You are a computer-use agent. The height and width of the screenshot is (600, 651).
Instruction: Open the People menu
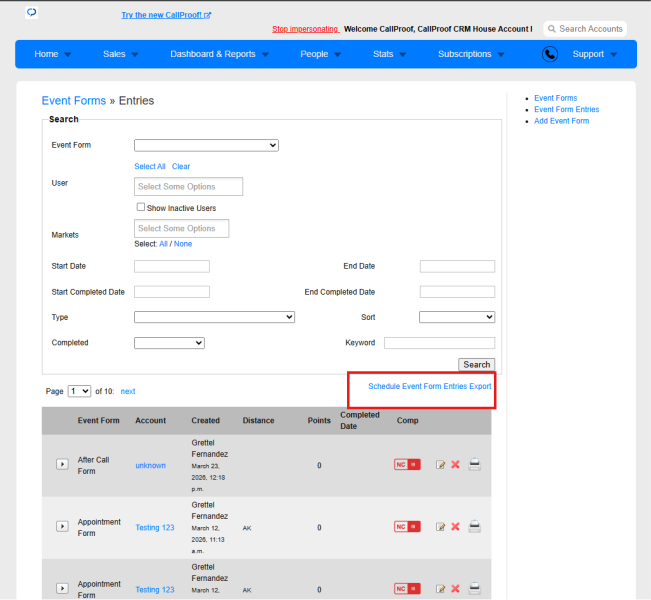coord(320,54)
